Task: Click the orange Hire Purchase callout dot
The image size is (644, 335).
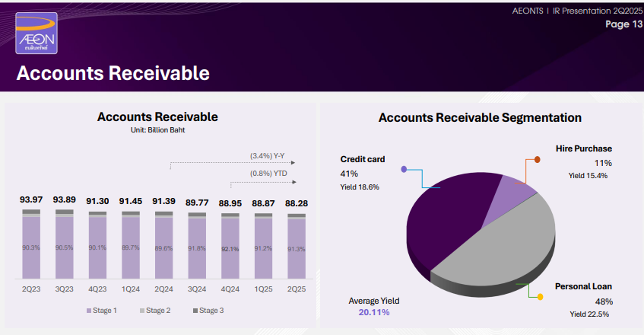Action: [537, 160]
